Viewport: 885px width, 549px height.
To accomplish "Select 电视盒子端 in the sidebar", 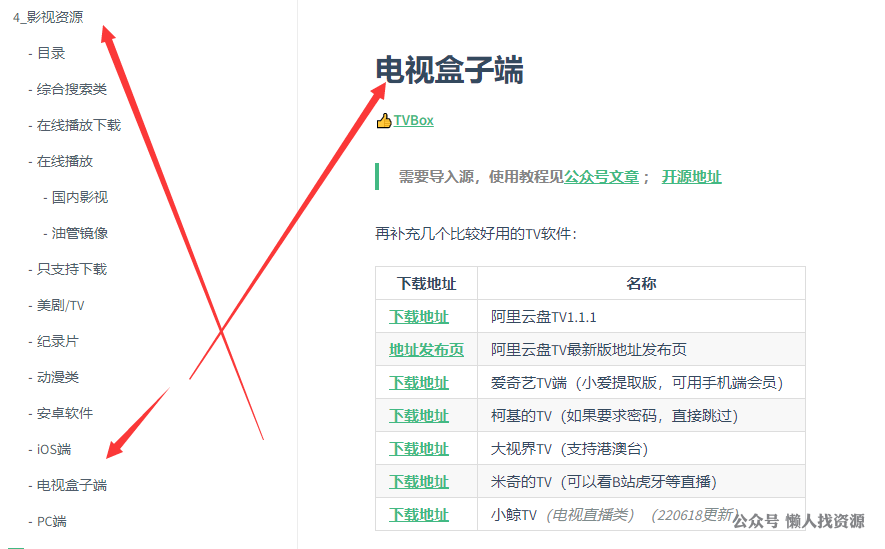I will [x=72, y=486].
